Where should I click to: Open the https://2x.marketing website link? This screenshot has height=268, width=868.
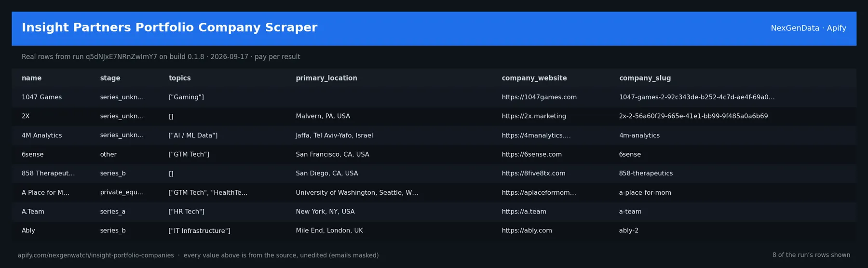(534, 116)
